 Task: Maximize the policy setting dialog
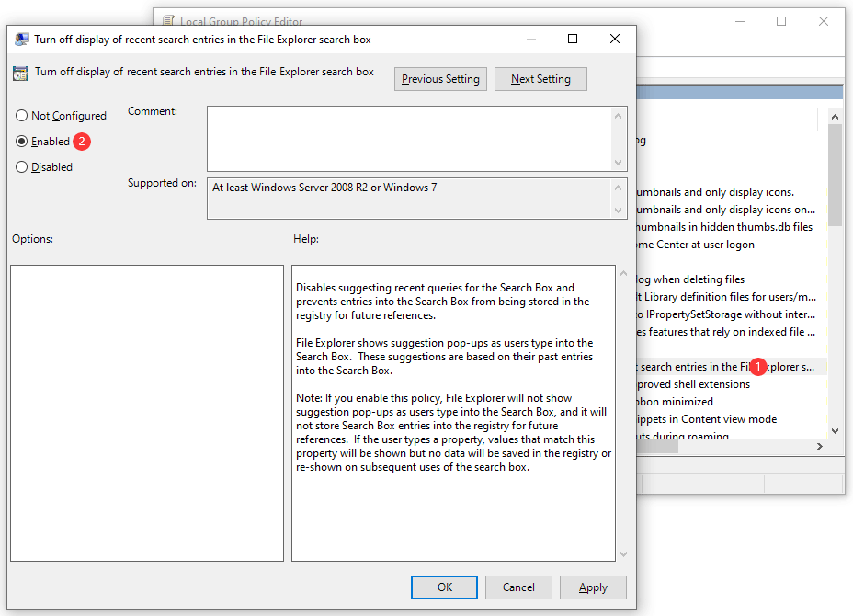(573, 39)
